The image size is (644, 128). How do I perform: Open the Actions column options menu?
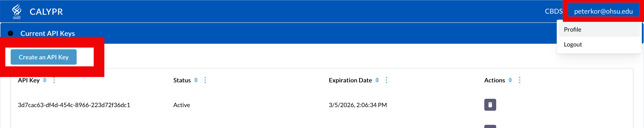coord(519,80)
